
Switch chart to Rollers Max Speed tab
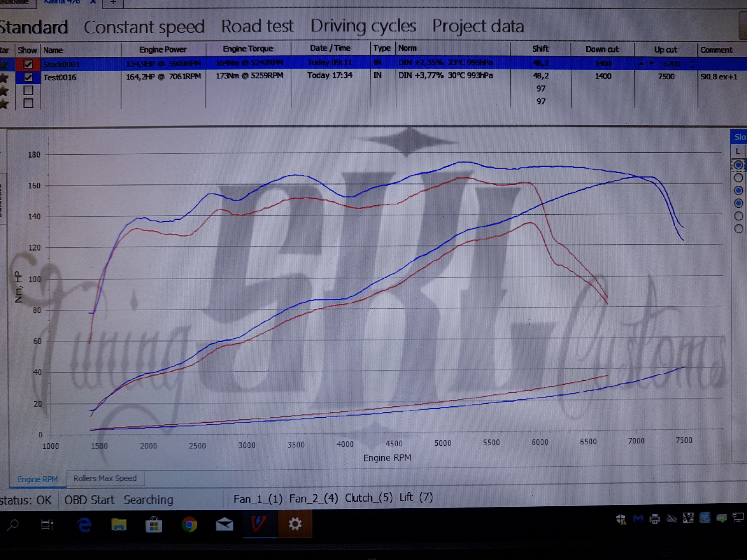click(x=105, y=478)
